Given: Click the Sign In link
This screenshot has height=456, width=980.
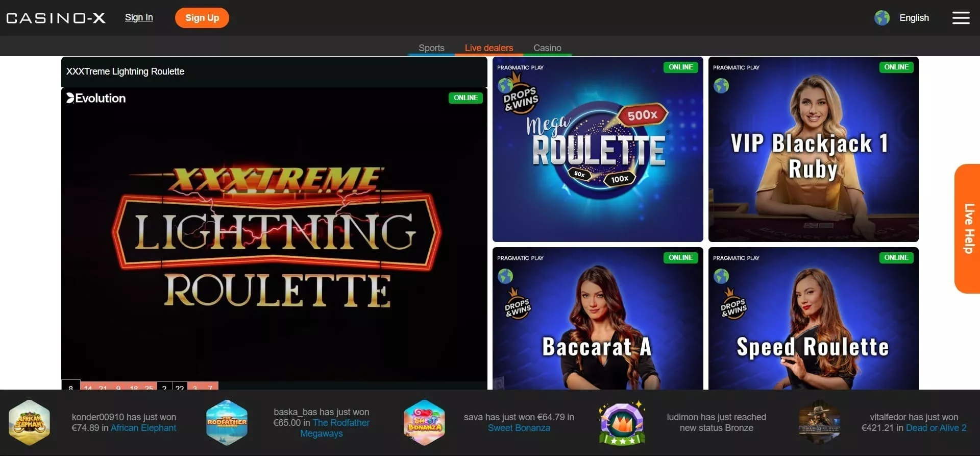Looking at the screenshot, I should pyautogui.click(x=139, y=17).
